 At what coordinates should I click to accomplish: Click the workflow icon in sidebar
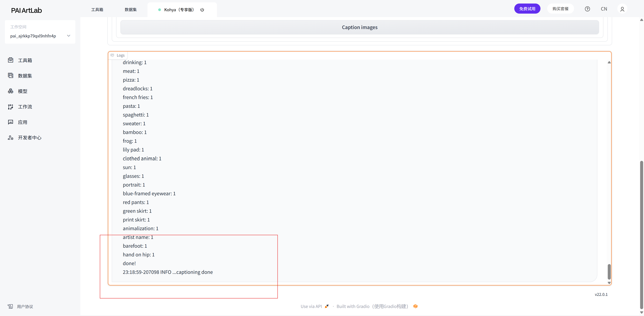[x=11, y=107]
